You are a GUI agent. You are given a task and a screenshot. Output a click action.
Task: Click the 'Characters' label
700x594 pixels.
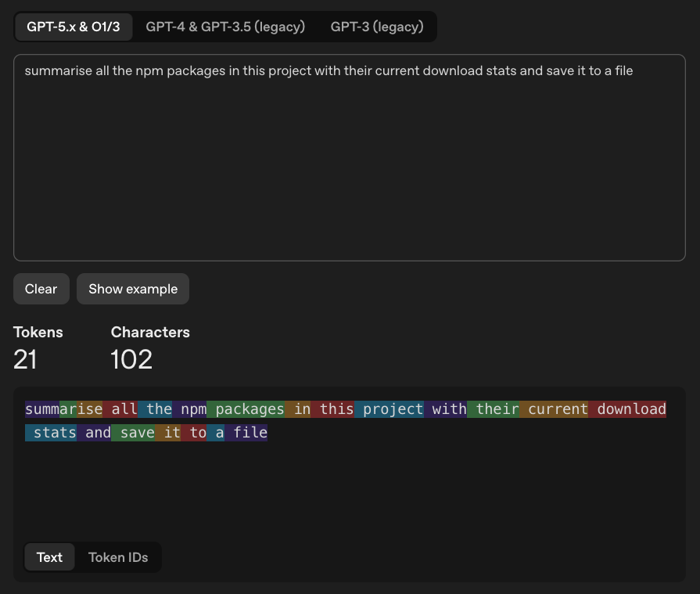point(150,333)
